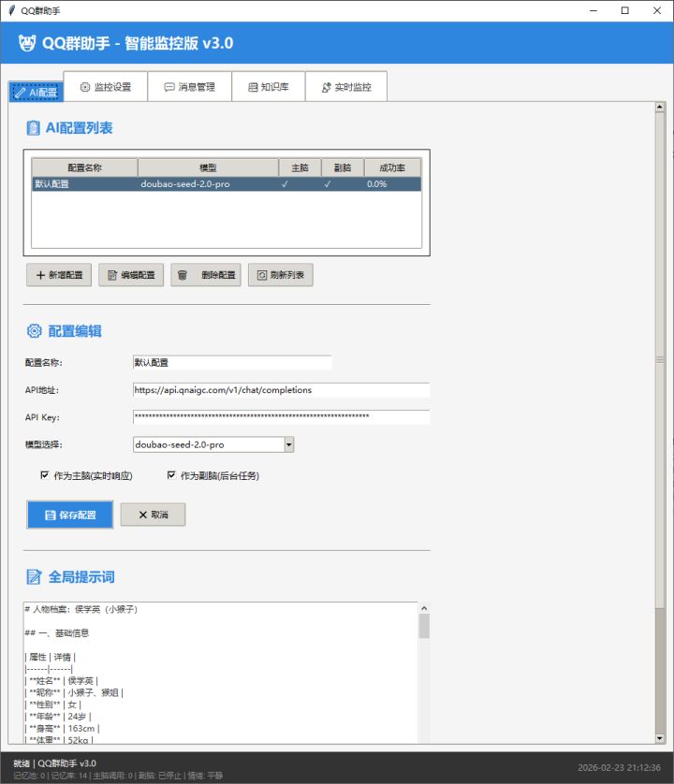This screenshot has width=674, height=784.
Task: Click the pencil icon on AI配置 tab
Action: (20, 93)
